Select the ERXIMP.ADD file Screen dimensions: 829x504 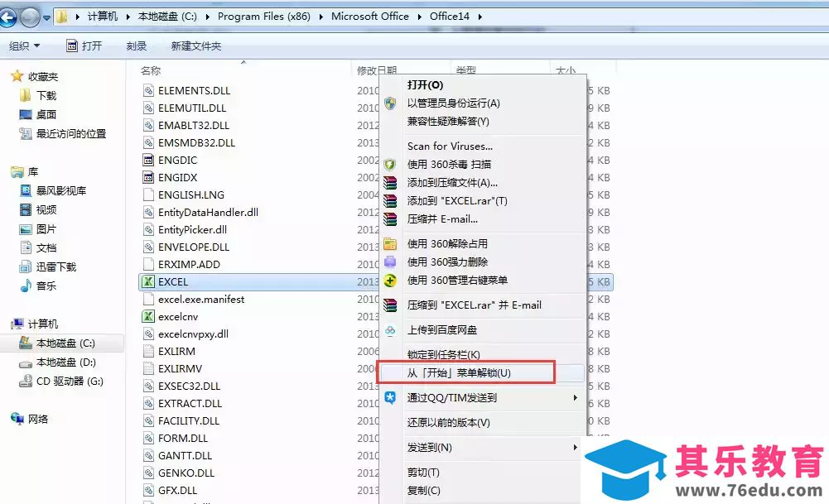coord(189,264)
